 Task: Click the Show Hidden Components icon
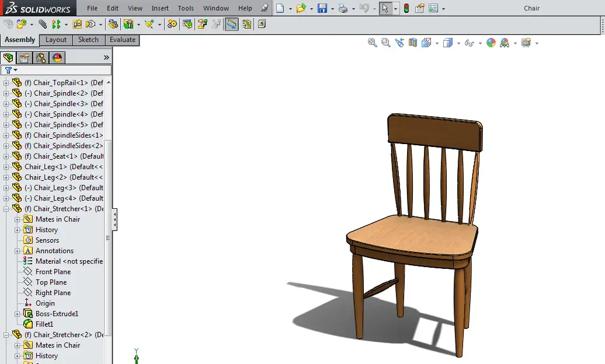pyautogui.click(x=113, y=24)
